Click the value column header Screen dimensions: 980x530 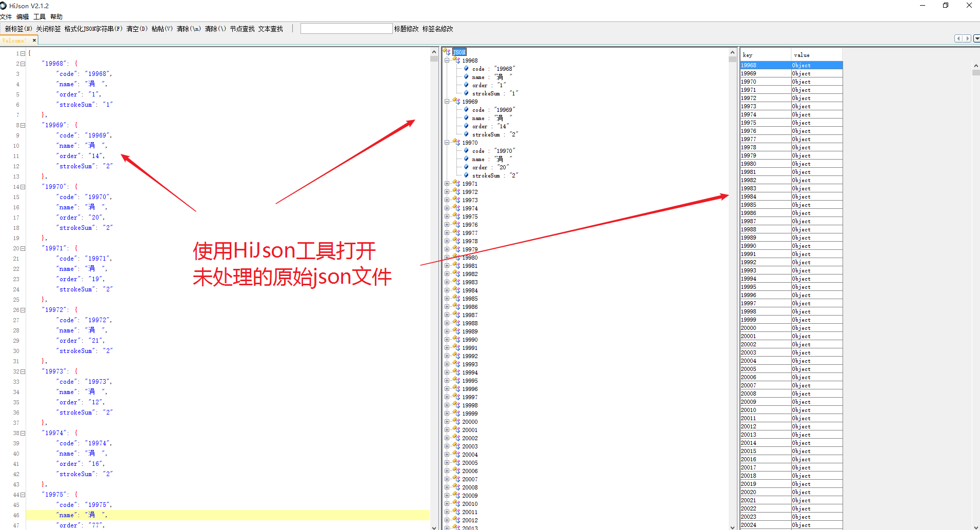[x=817, y=55]
